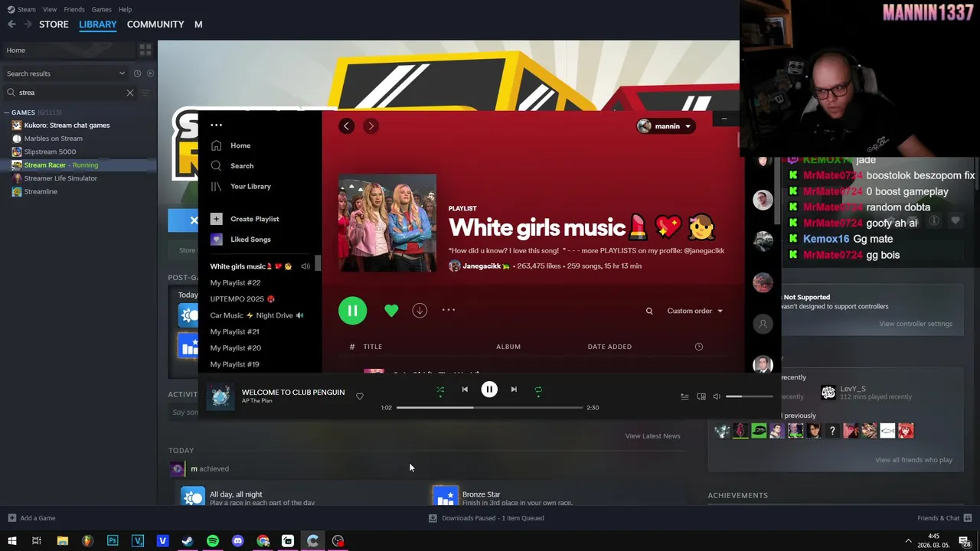Screen dimensions: 980x551
Task: Open the Steam View menu
Action: [50, 9]
